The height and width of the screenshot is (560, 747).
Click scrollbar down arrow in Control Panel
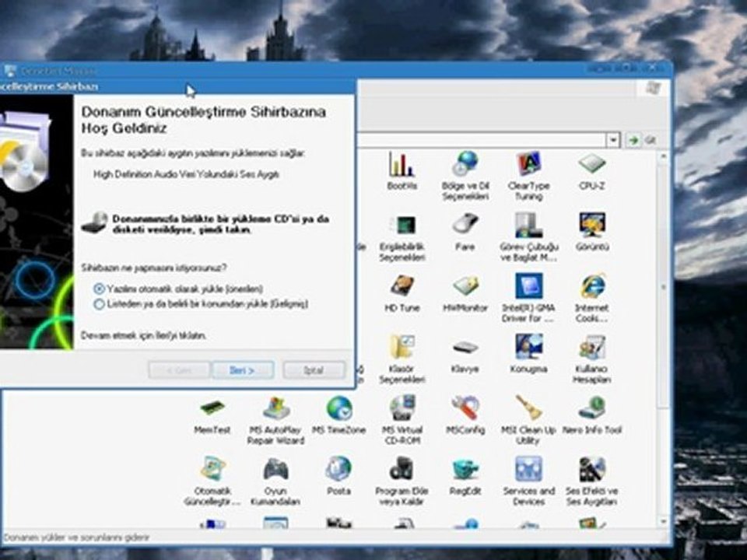[663, 521]
